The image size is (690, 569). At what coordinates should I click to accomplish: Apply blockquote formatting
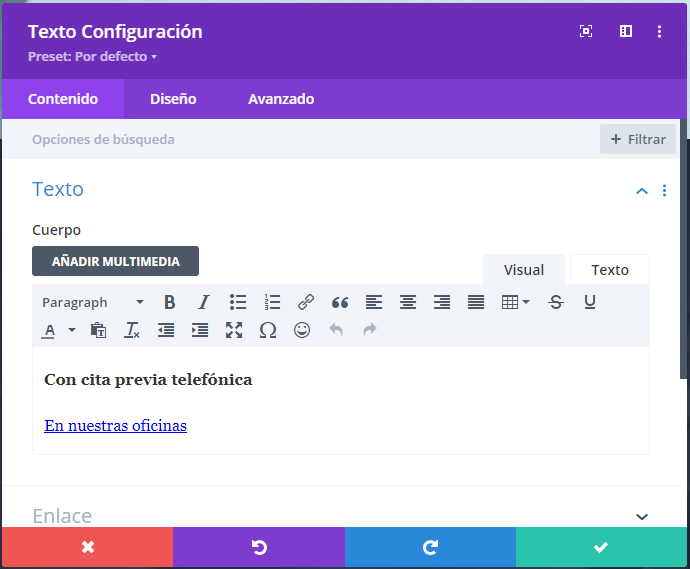click(x=340, y=302)
